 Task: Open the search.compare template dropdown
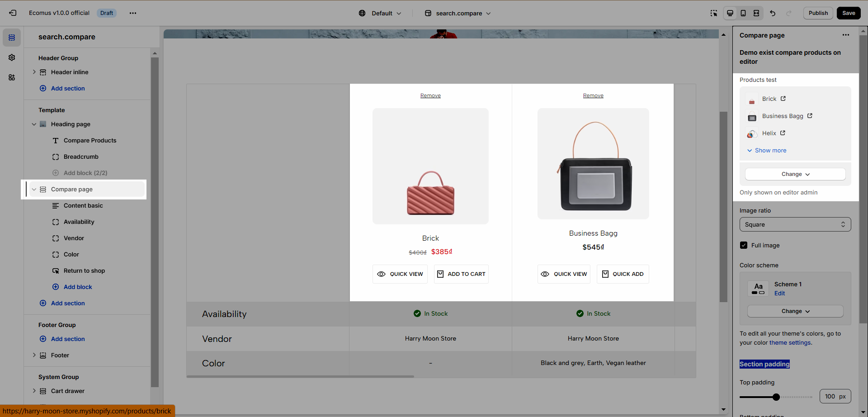coord(458,13)
